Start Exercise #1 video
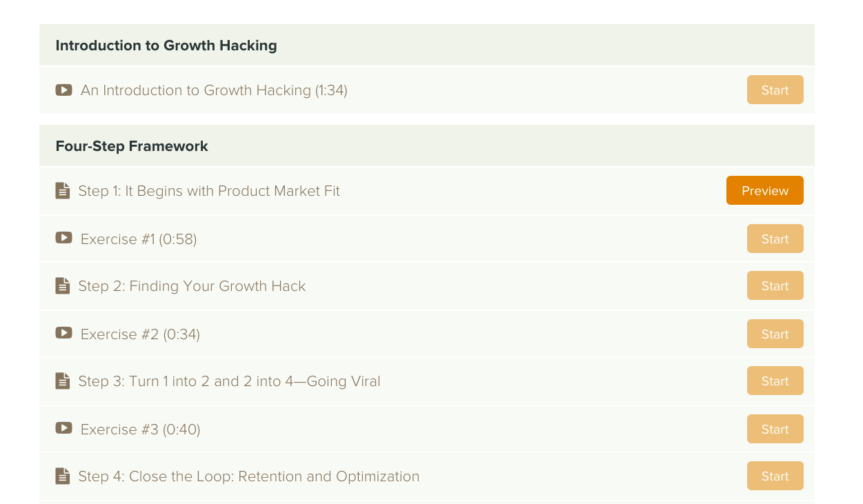Image resolution: width=863 pixels, height=504 pixels. pyautogui.click(x=775, y=239)
